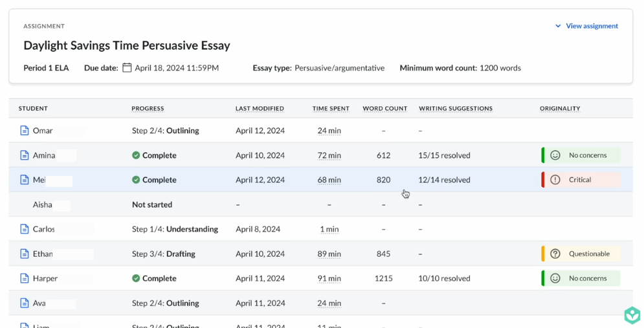Click the smiley face icon in Harper's originality badge
Screen dimensions: 644x328
tap(555, 278)
